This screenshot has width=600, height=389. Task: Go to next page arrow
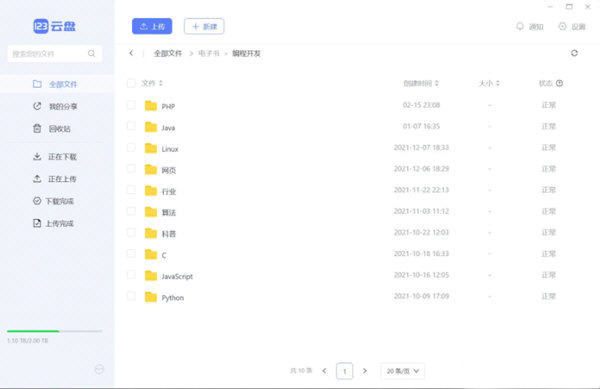coord(365,371)
